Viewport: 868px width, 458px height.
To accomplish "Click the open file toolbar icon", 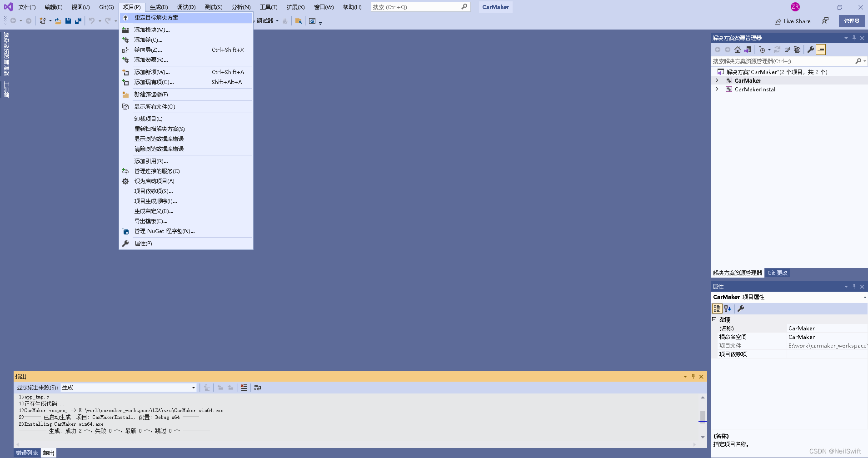I will point(58,21).
